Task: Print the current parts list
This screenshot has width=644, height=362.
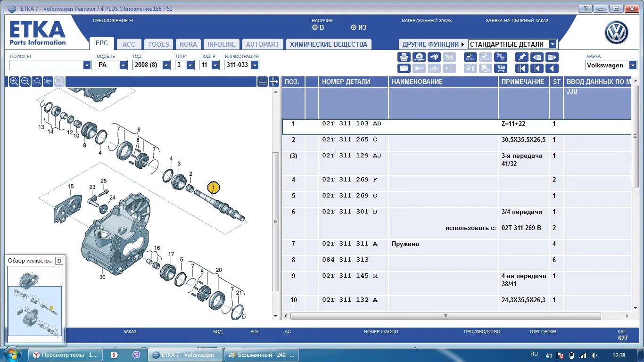Action: click(404, 57)
